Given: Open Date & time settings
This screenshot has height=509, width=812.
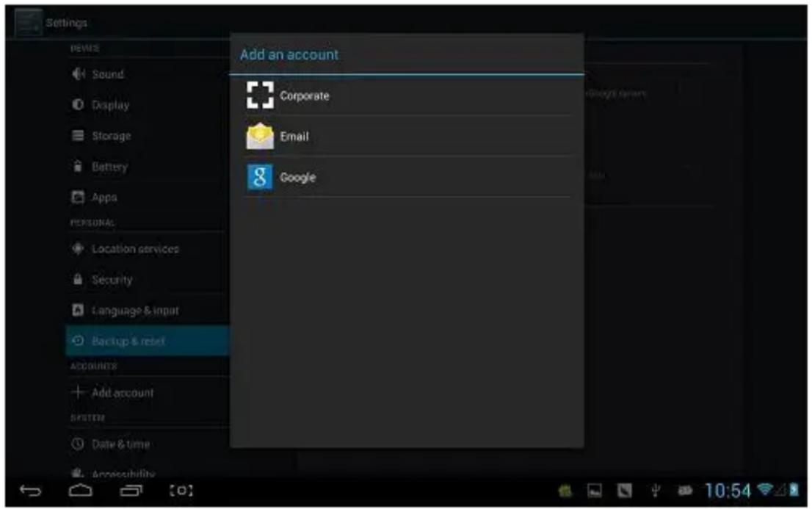Looking at the screenshot, I should click(x=148, y=444).
